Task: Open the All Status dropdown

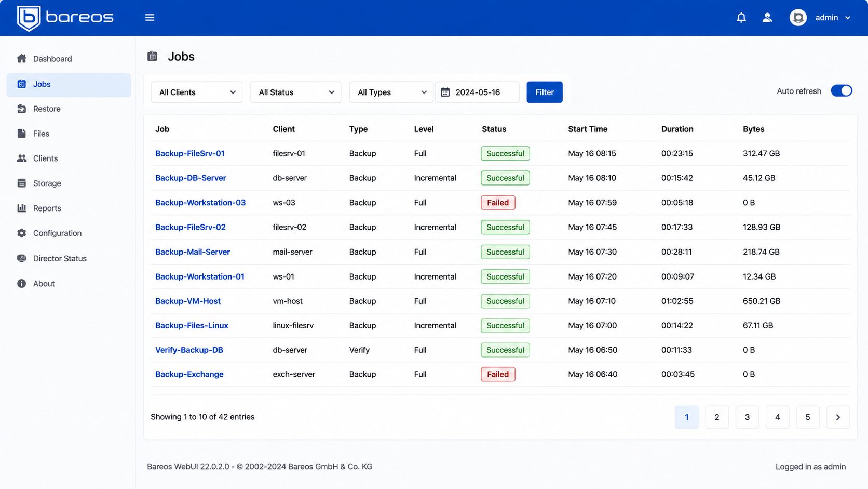Action: (x=296, y=92)
